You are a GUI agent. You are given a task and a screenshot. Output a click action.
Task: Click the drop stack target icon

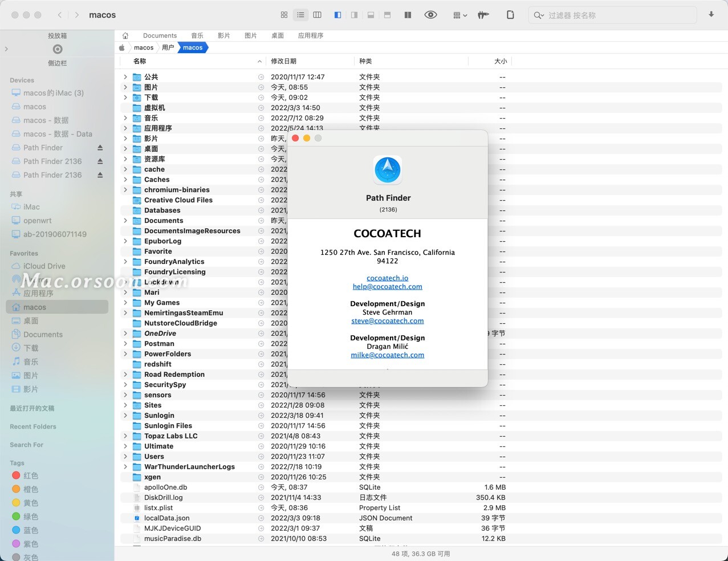[x=57, y=49]
